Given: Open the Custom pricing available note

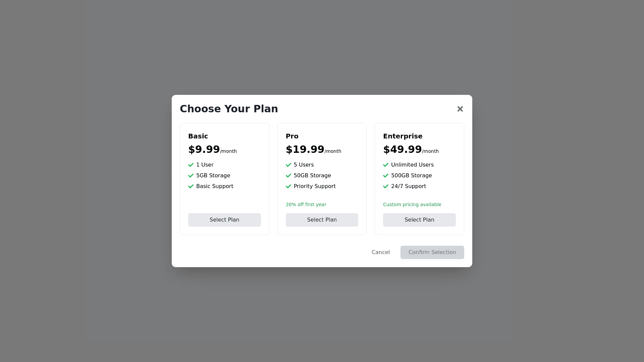Looking at the screenshot, I should pyautogui.click(x=412, y=204).
